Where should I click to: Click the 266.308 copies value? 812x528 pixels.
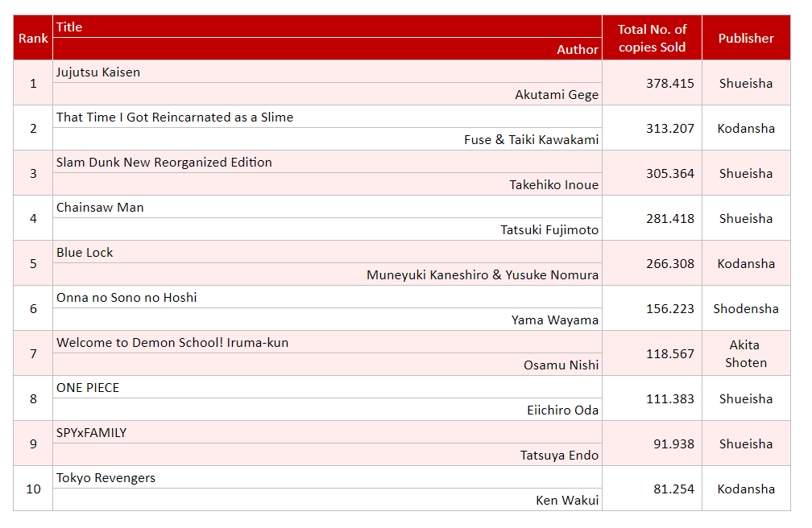[x=669, y=263]
